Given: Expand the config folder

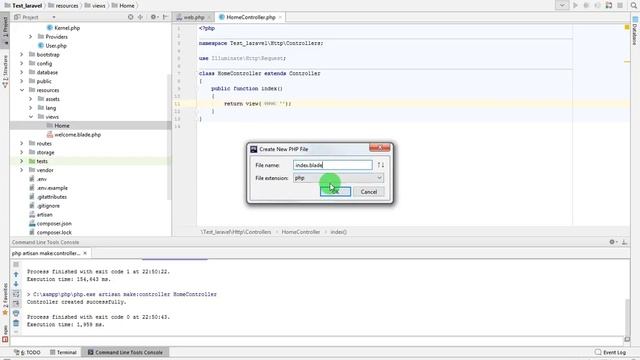Looking at the screenshot, I should 22,63.
